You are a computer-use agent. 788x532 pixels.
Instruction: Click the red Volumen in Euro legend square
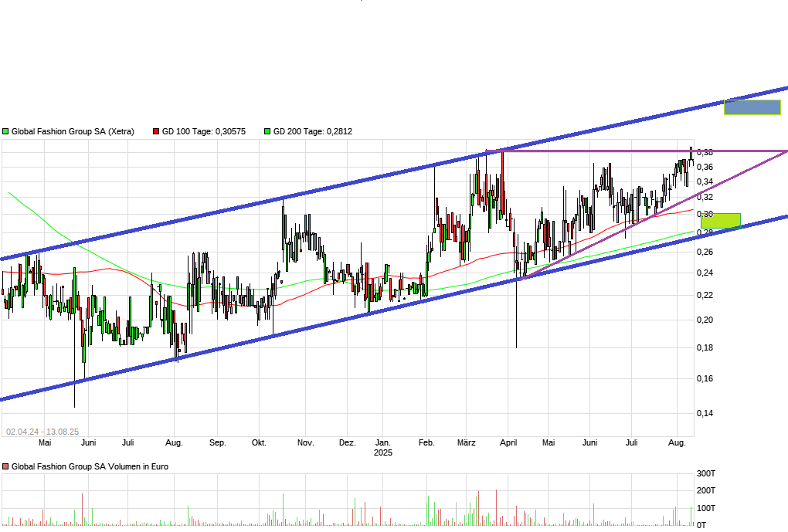5,466
